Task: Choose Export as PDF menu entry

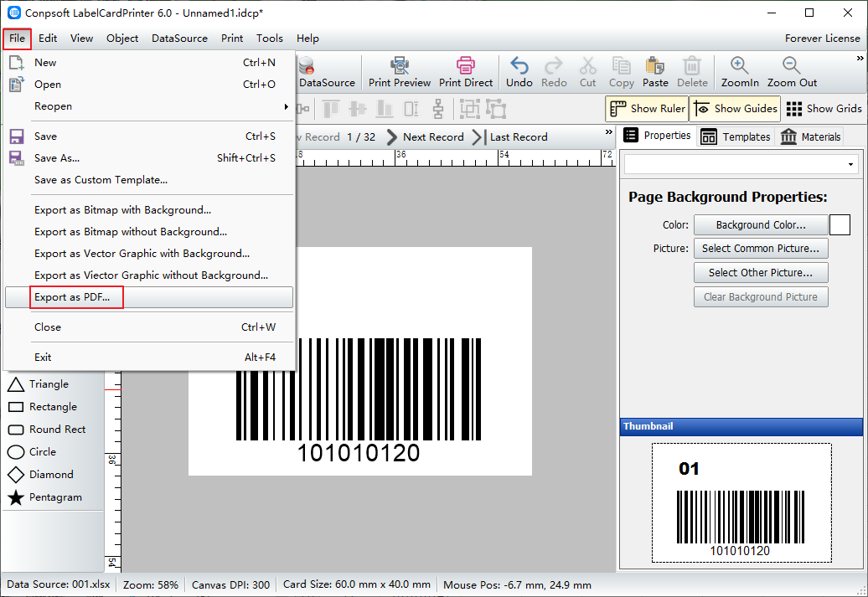Action: click(x=149, y=297)
